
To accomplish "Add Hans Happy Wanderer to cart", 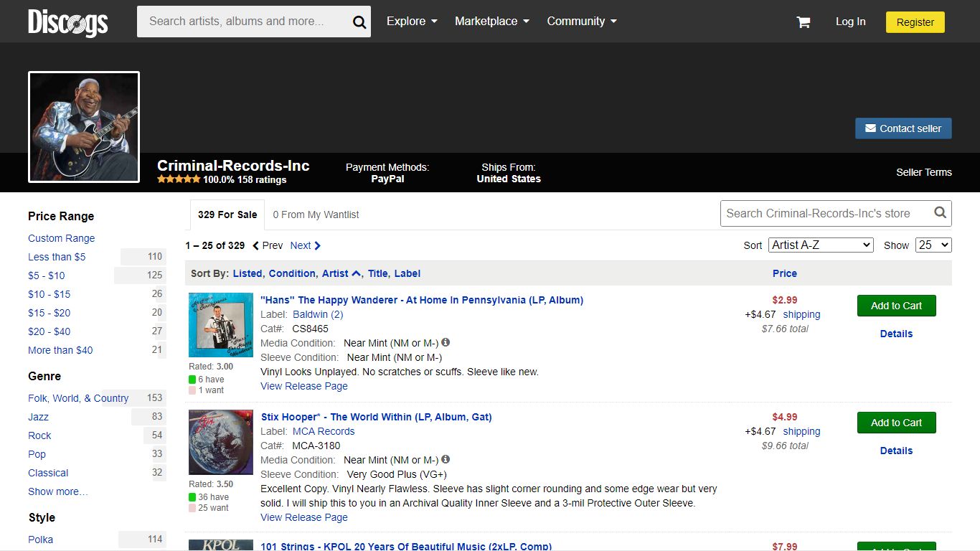I will click(x=896, y=306).
